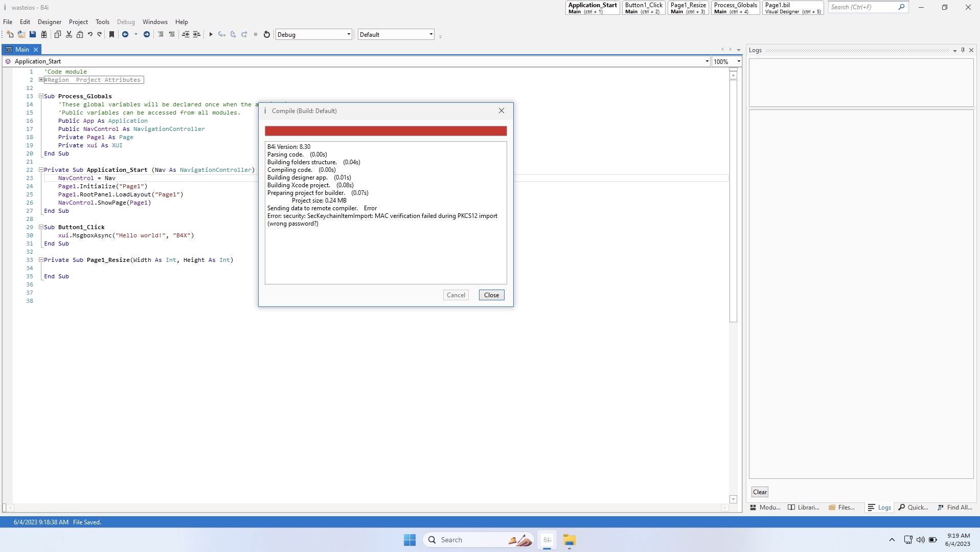
Task: Click the Restart circular arrow icon
Action: coord(266,34)
